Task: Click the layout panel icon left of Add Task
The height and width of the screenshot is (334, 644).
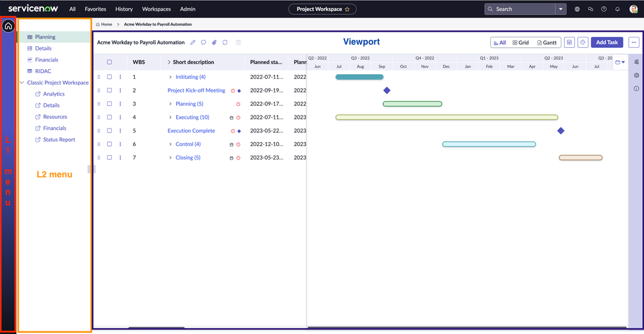Action: [x=569, y=43]
